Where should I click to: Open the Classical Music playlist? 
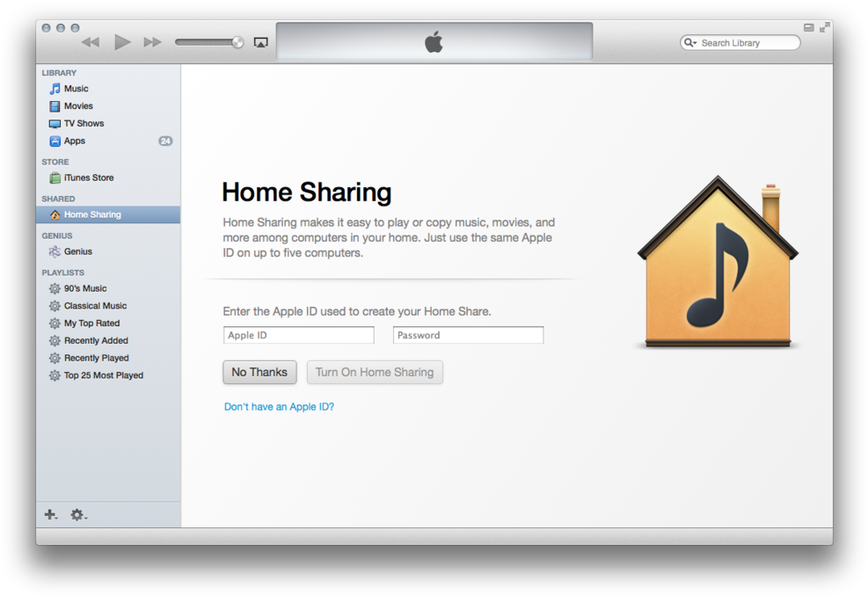click(x=108, y=306)
